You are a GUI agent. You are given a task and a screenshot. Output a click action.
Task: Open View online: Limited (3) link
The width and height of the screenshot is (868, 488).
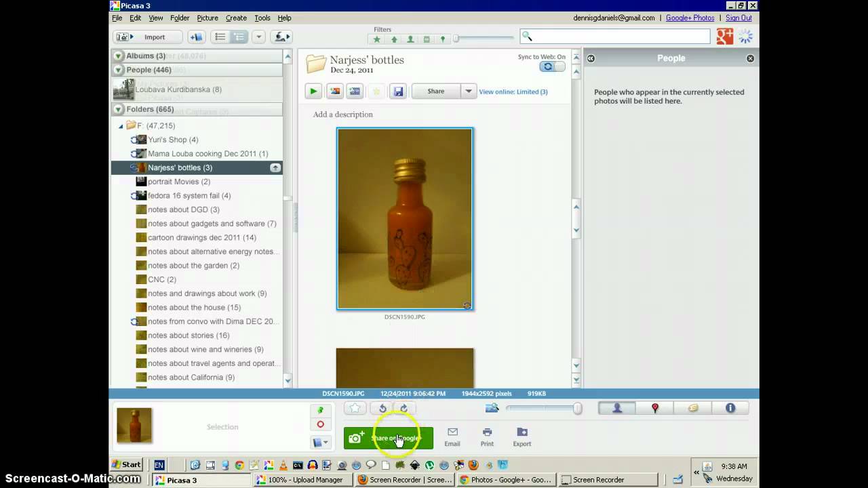[513, 91]
